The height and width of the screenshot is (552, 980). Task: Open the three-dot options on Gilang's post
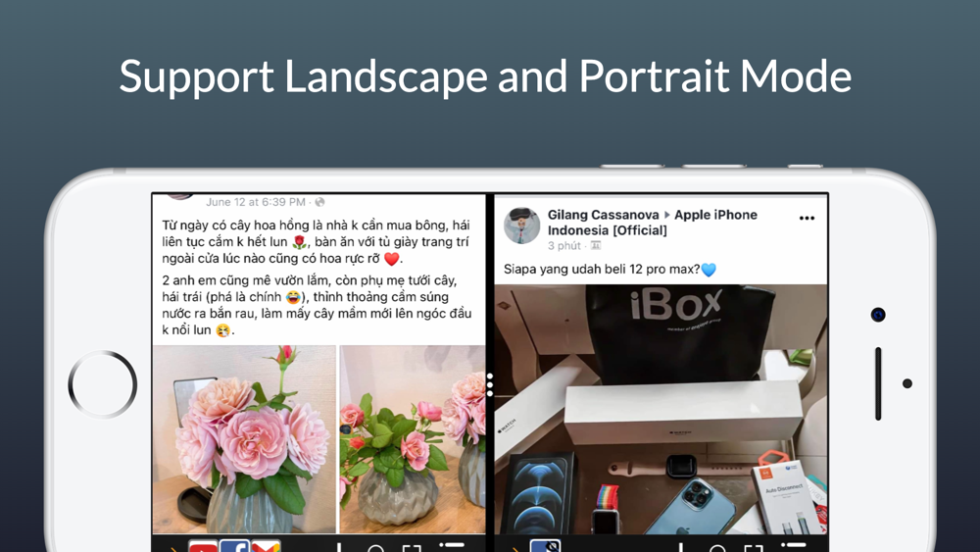pos(807,219)
